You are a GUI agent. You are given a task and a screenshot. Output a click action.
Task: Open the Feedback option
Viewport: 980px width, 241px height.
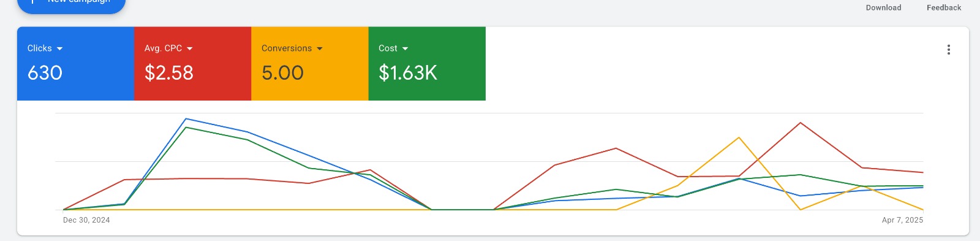point(944,7)
